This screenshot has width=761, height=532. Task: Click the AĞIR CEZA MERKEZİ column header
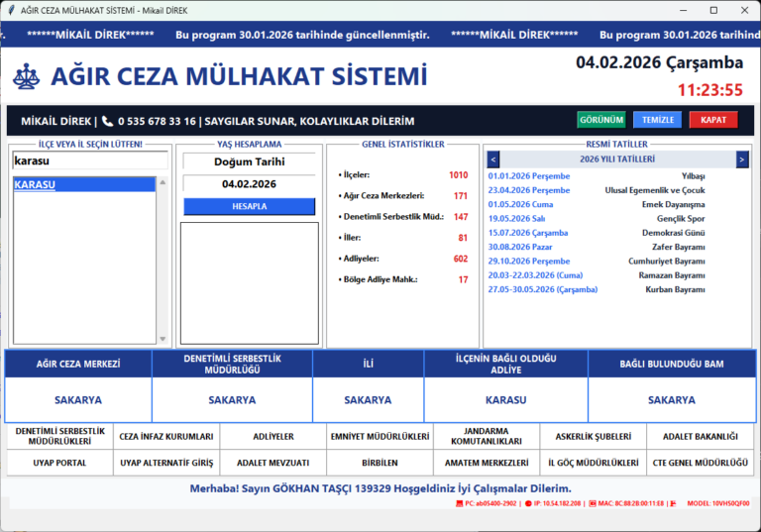tap(78, 364)
